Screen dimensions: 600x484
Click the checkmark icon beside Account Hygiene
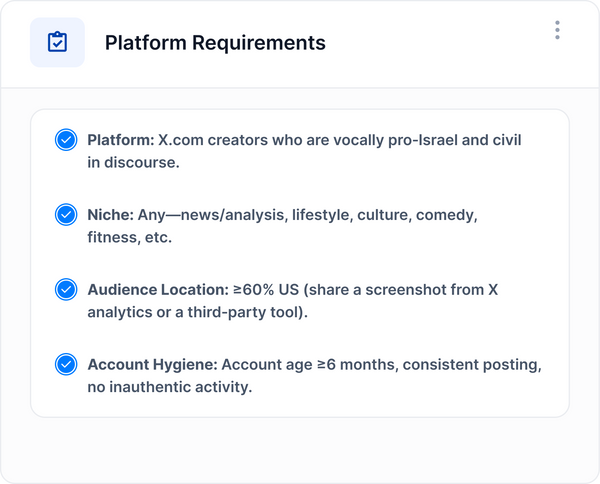tap(66, 365)
